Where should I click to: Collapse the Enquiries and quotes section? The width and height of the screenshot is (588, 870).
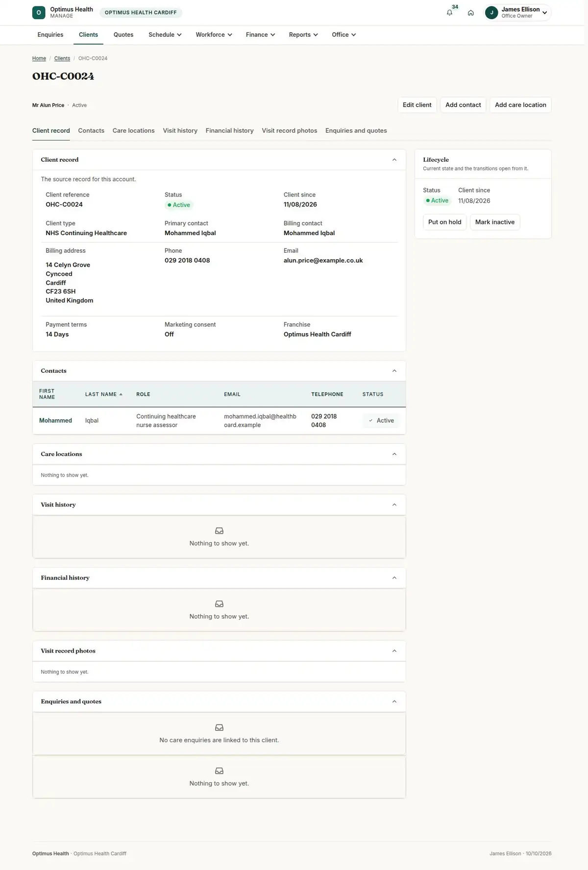(x=394, y=701)
